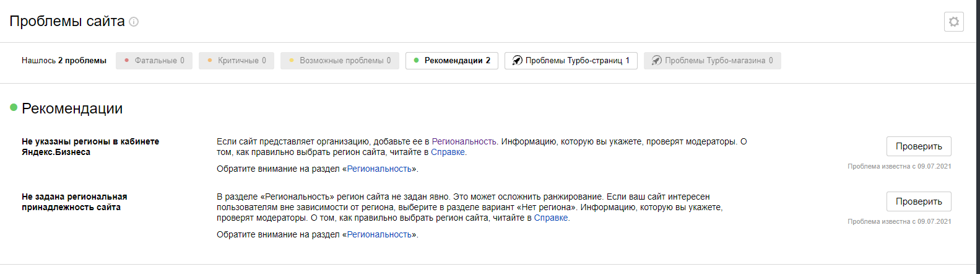Toggle the "Критичные 0" filter
Image resolution: width=980 pixels, height=274 pixels.
(x=236, y=61)
